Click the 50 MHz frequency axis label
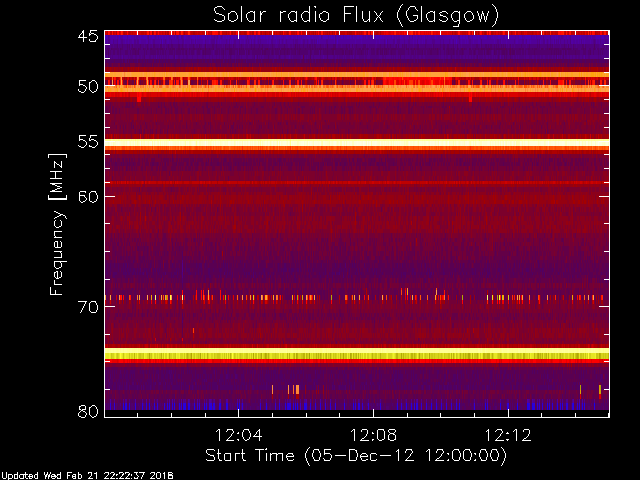 click(88, 87)
